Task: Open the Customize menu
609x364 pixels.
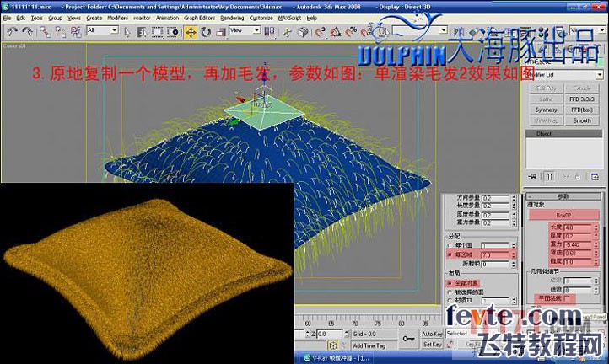Action: point(261,18)
